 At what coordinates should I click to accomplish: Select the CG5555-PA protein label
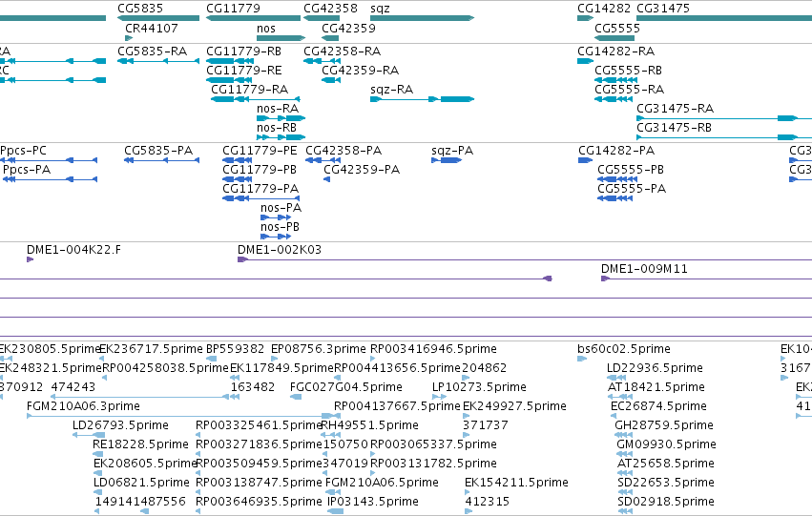click(x=632, y=189)
